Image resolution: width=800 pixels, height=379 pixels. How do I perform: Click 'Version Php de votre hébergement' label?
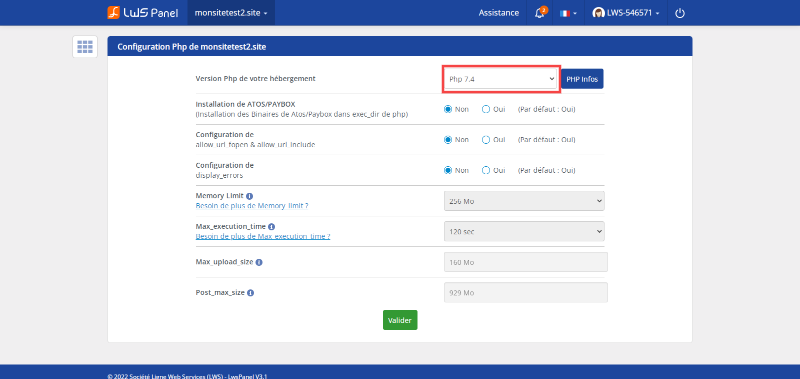[x=256, y=79]
